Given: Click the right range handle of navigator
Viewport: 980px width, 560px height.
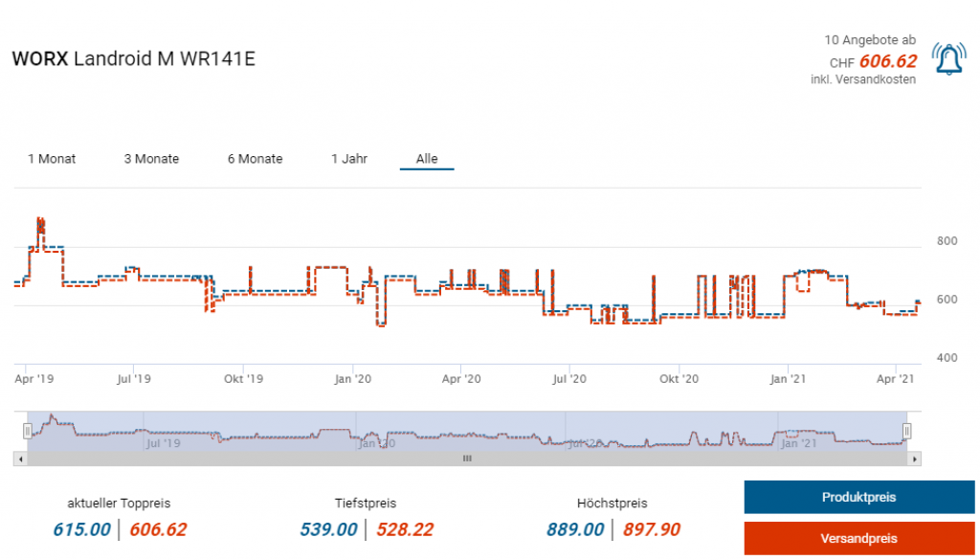Looking at the screenshot, I should coord(906,431).
